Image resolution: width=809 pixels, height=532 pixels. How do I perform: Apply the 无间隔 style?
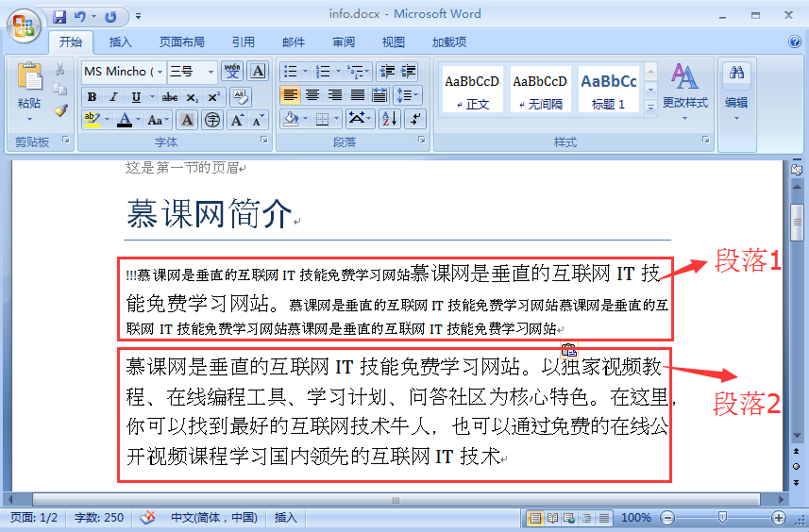[x=540, y=90]
